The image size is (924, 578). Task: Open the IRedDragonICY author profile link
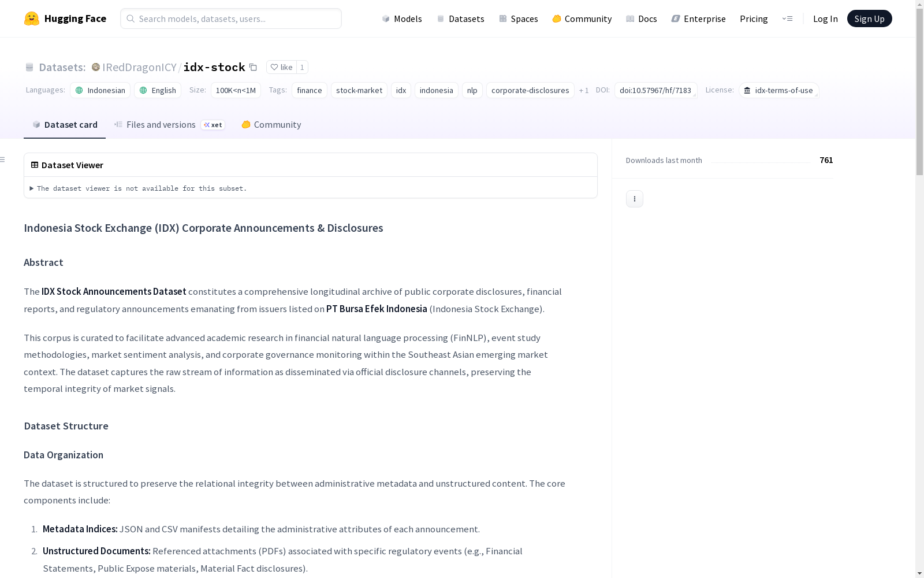point(139,67)
